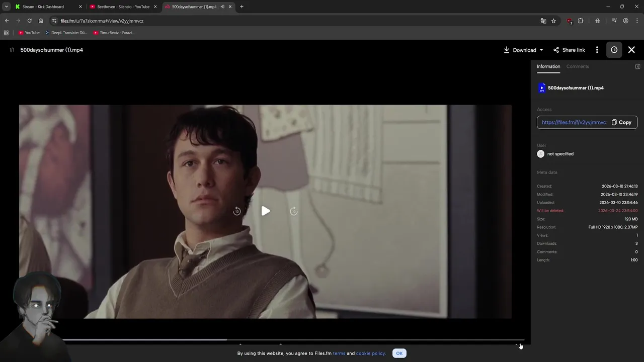Open a new browser tab
The image size is (644, 362).
click(242, 7)
